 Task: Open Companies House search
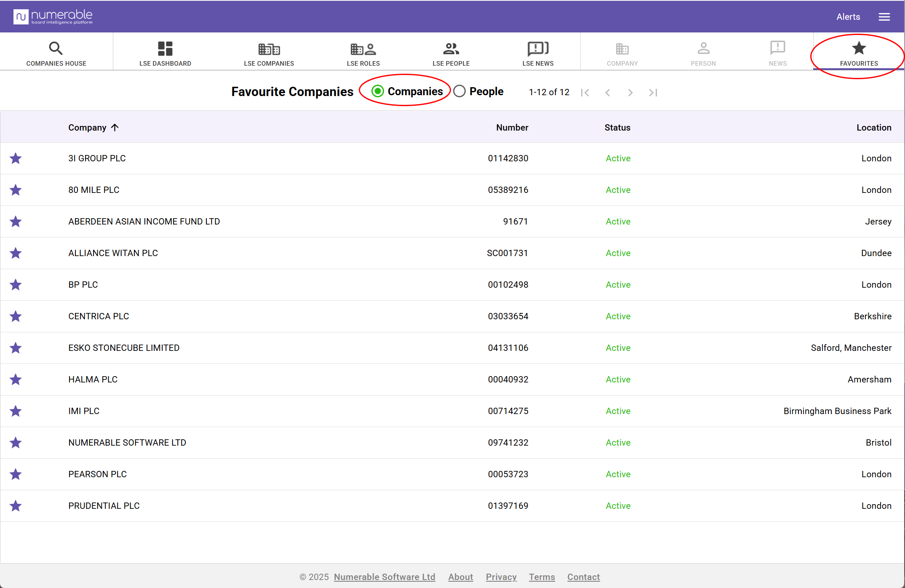click(x=56, y=53)
